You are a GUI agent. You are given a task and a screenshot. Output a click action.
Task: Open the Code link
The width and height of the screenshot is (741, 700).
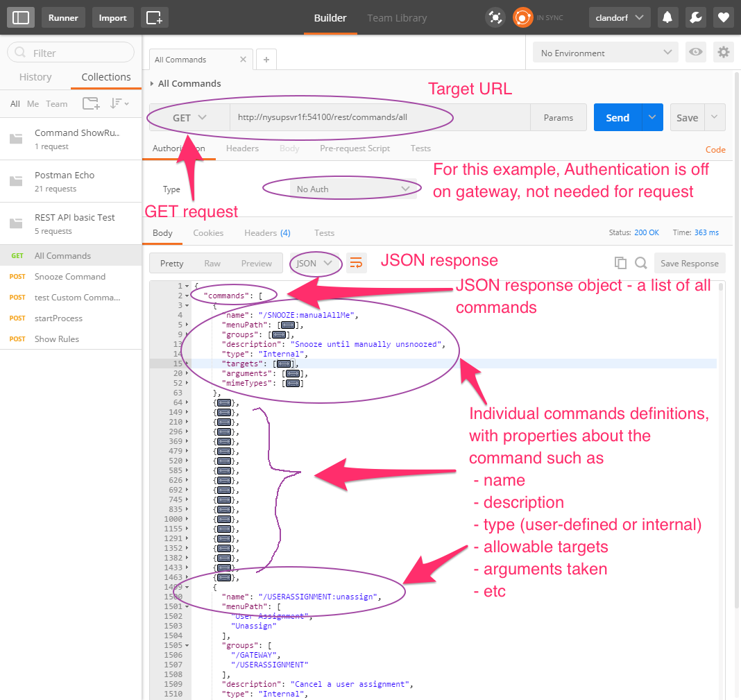[x=715, y=149]
